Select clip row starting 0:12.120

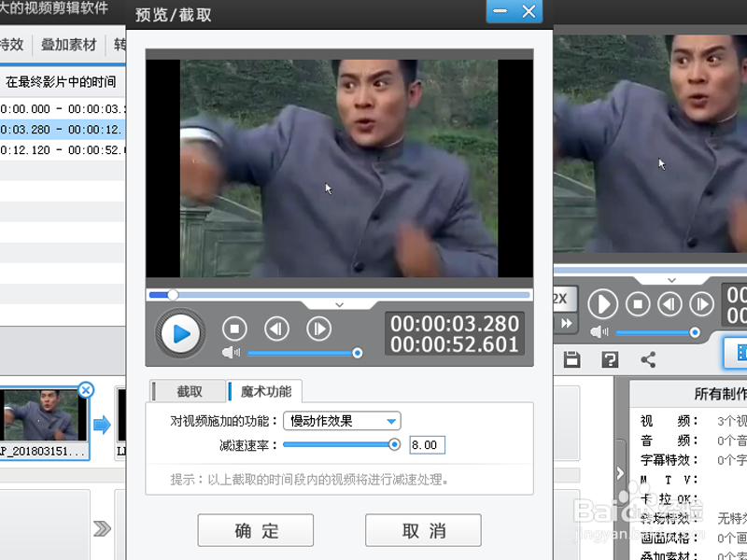coord(63,150)
